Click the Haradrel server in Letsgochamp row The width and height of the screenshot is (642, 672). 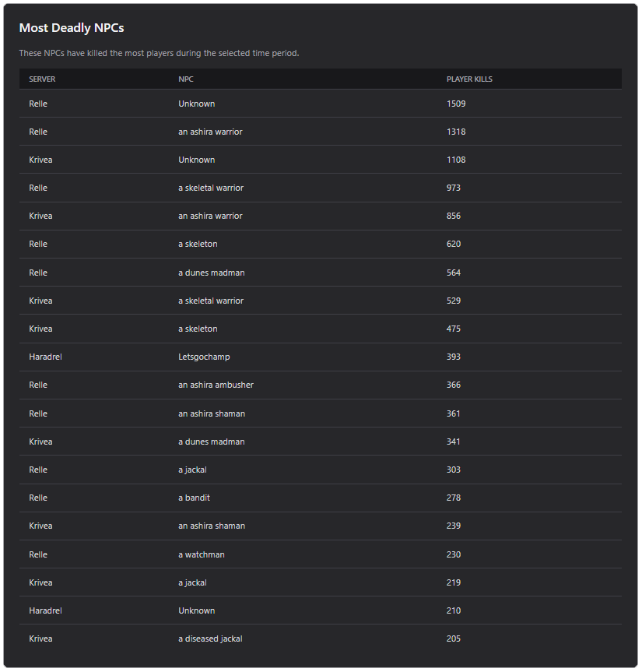click(45, 357)
